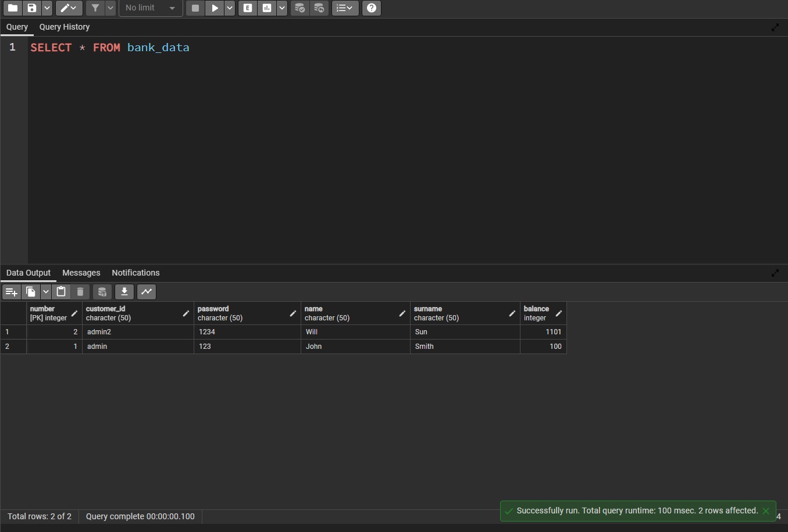Dismiss the successful run notification
788x532 pixels.
(766, 511)
